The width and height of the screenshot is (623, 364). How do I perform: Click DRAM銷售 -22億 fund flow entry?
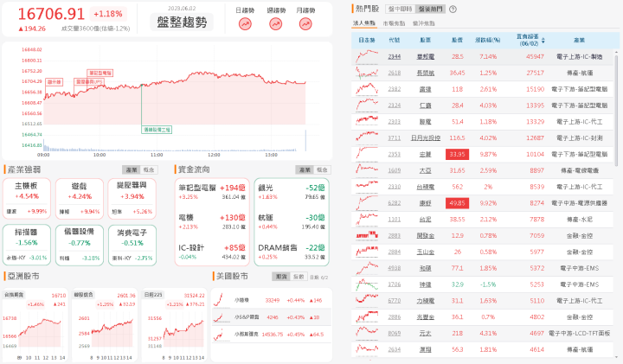click(292, 252)
